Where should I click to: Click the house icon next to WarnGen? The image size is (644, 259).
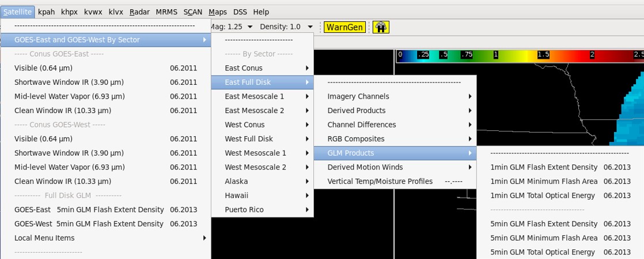(x=381, y=27)
